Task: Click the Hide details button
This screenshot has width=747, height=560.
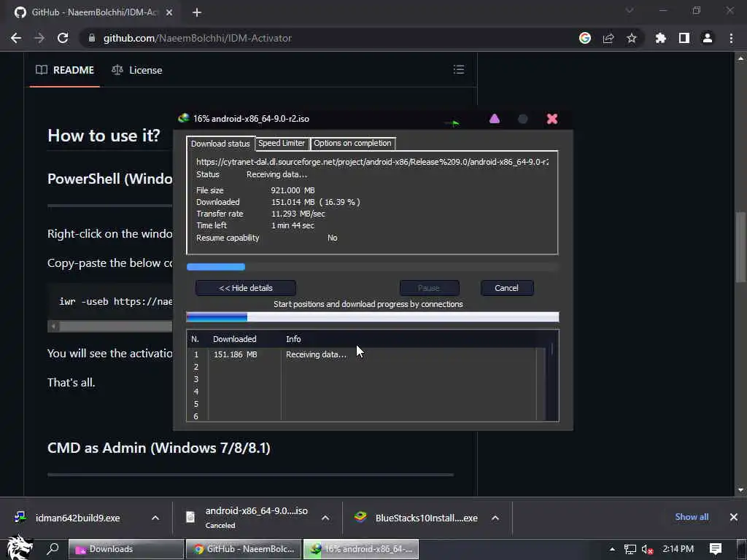Action: pyautogui.click(x=246, y=288)
